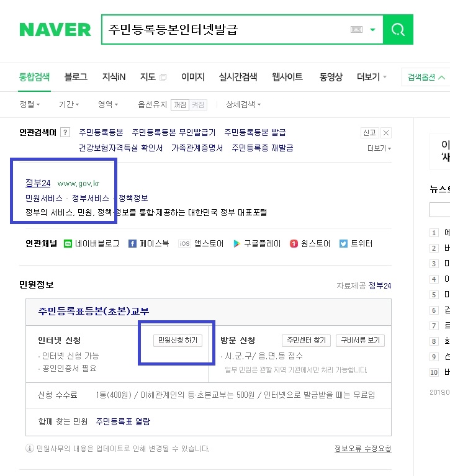This screenshot has height=476, width=450.
Task: Expand the search autocomplete dropdown arrow
Action: pos(372,30)
